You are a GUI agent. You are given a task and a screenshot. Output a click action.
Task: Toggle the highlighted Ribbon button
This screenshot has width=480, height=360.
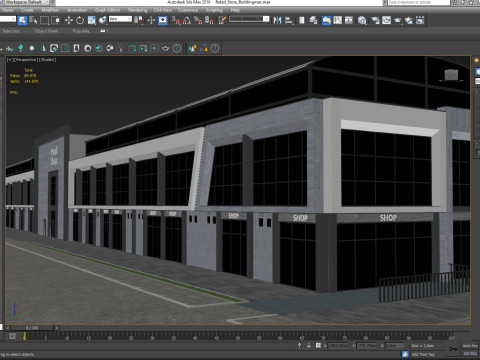[326, 20]
